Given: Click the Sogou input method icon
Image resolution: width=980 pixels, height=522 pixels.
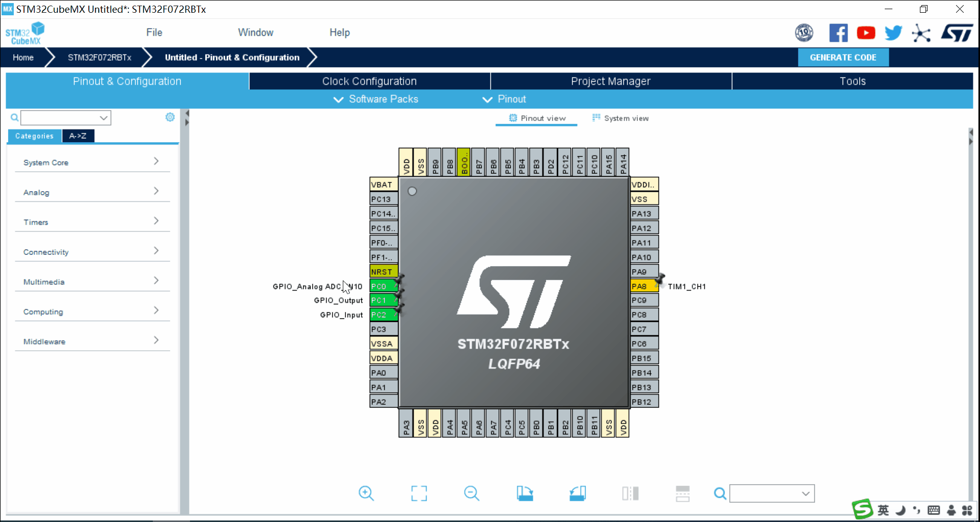Looking at the screenshot, I should click(862, 509).
